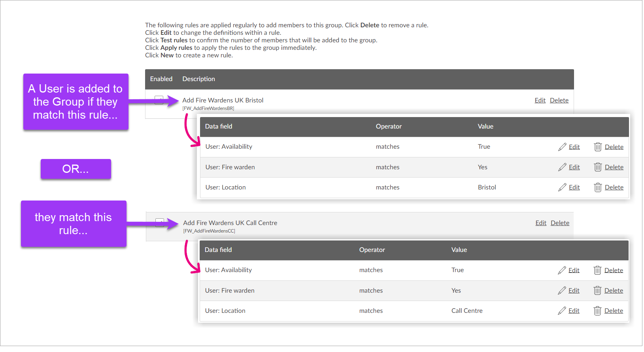This screenshot has width=644, height=352.
Task: Click trash icon for Fire warden in Bristol rule
Action: click(x=597, y=167)
